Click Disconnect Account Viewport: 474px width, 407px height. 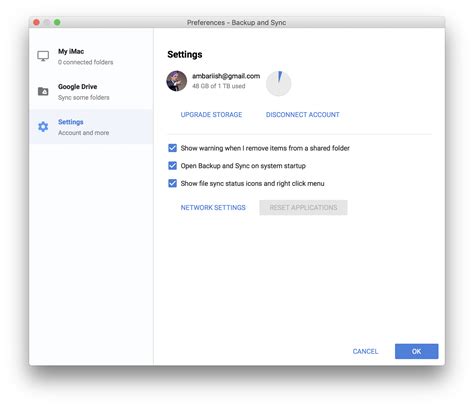click(303, 115)
